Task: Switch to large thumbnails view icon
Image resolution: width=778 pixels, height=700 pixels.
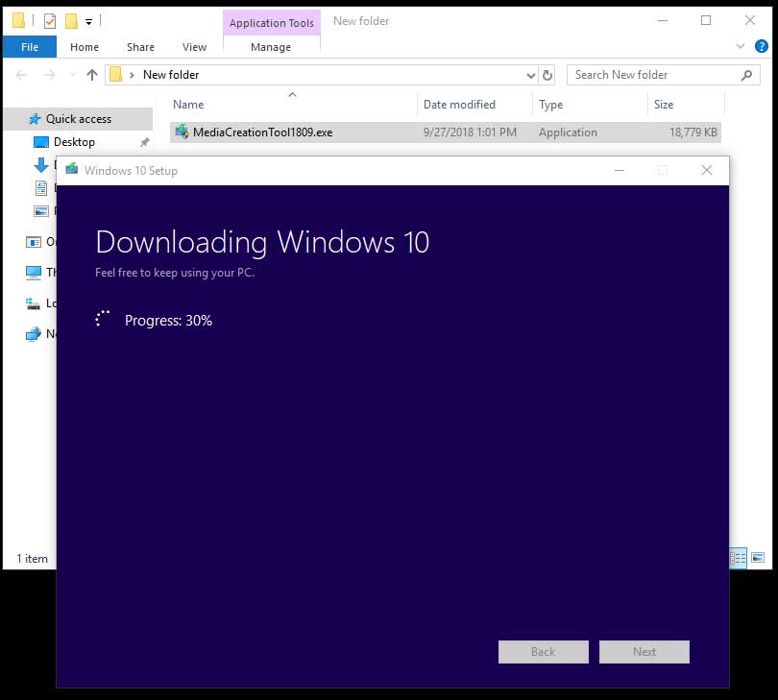Action: tap(758, 558)
